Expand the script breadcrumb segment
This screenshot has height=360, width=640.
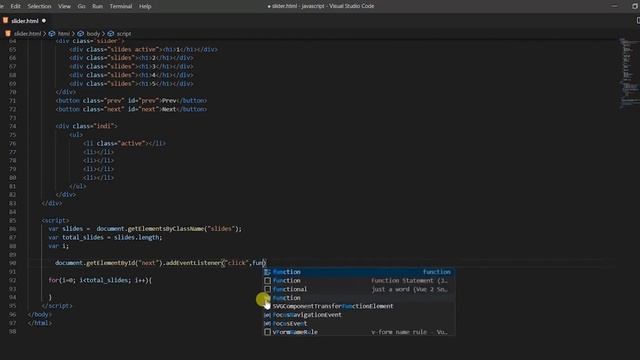(x=124, y=33)
